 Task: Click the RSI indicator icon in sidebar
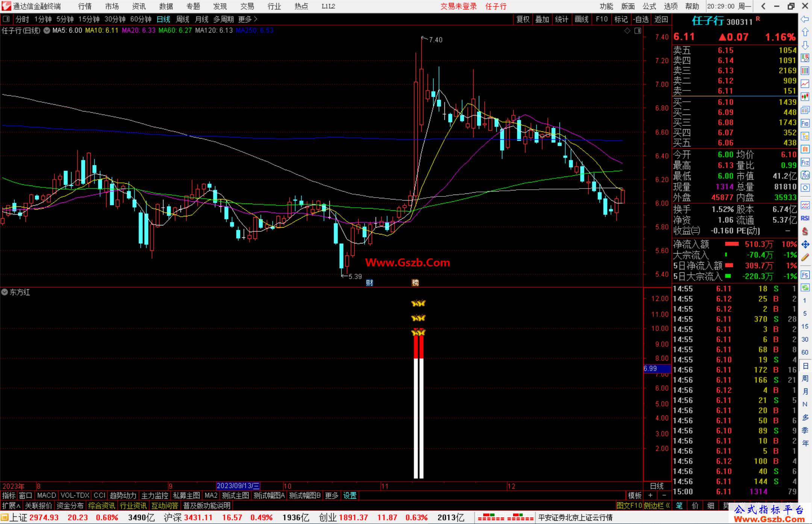(x=805, y=218)
